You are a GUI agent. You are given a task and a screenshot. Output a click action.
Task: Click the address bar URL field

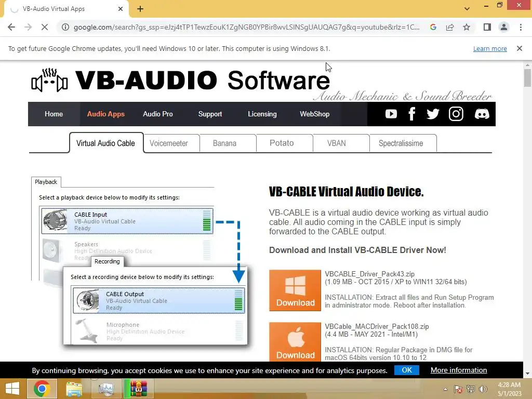(246, 27)
